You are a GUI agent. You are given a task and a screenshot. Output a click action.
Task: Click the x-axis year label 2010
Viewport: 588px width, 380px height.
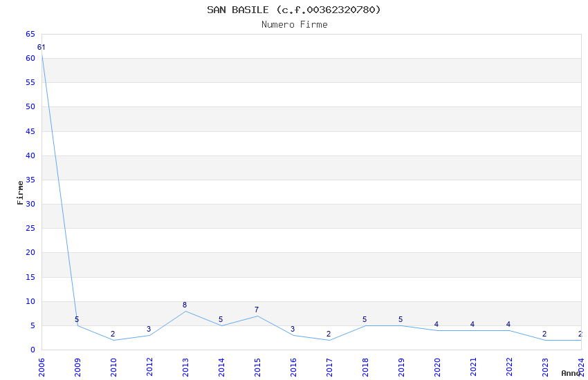pos(113,368)
